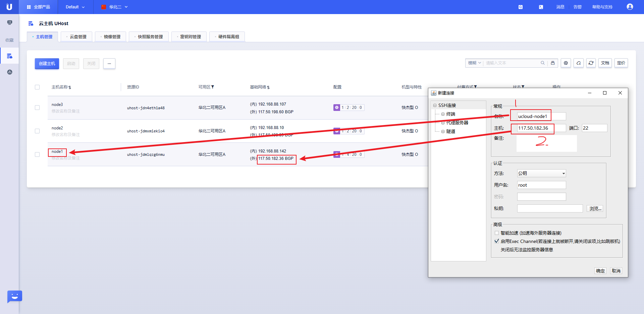Click the 启动 button
The width and height of the screenshot is (644, 314).
click(71, 64)
